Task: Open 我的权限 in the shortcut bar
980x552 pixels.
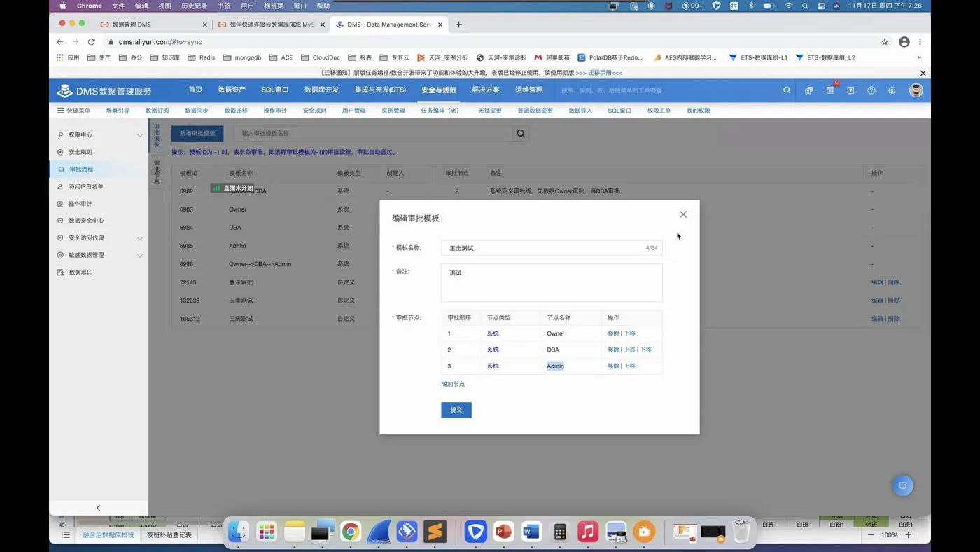Action: tap(698, 111)
